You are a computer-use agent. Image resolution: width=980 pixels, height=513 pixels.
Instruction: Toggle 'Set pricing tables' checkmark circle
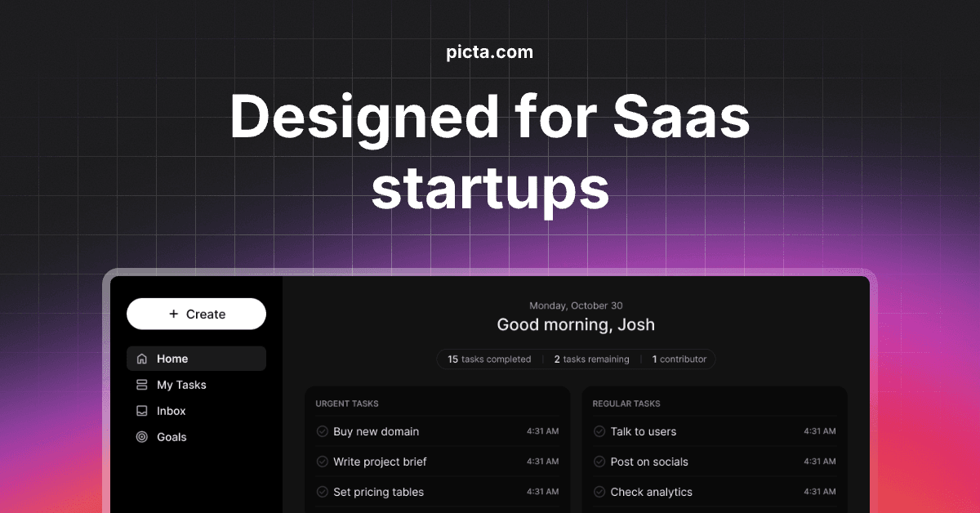(x=322, y=492)
